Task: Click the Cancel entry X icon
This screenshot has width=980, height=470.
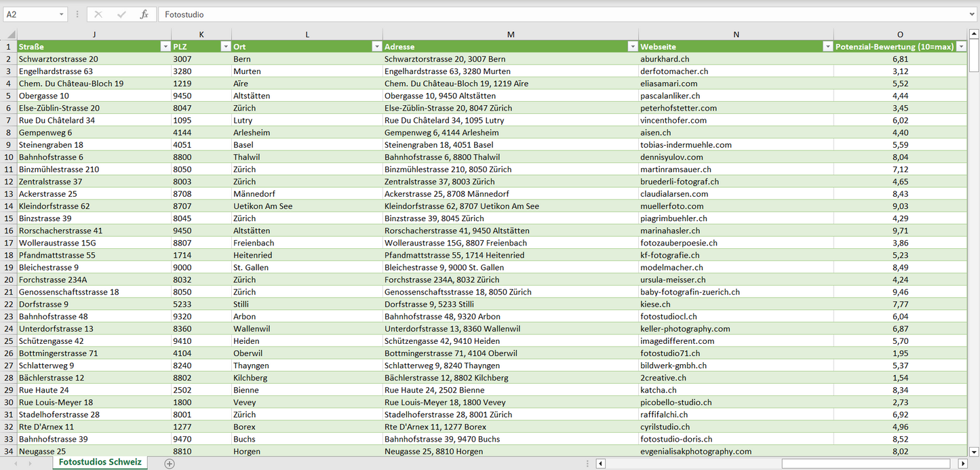Action: pos(98,14)
